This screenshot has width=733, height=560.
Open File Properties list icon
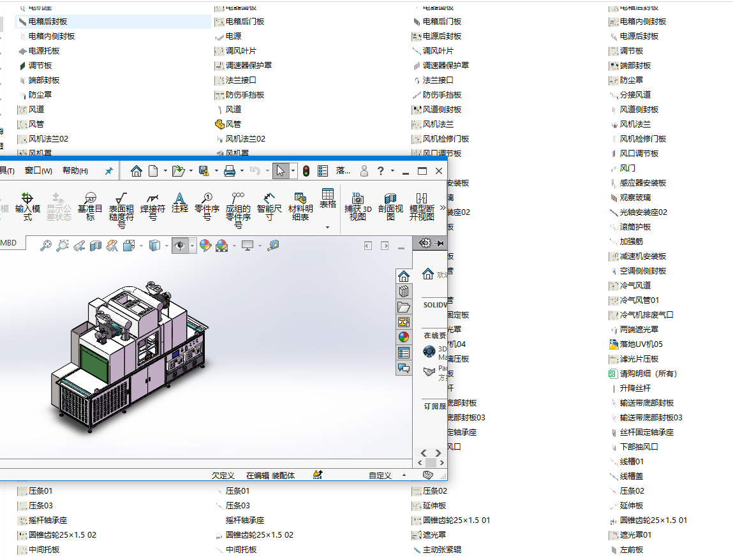(x=323, y=171)
